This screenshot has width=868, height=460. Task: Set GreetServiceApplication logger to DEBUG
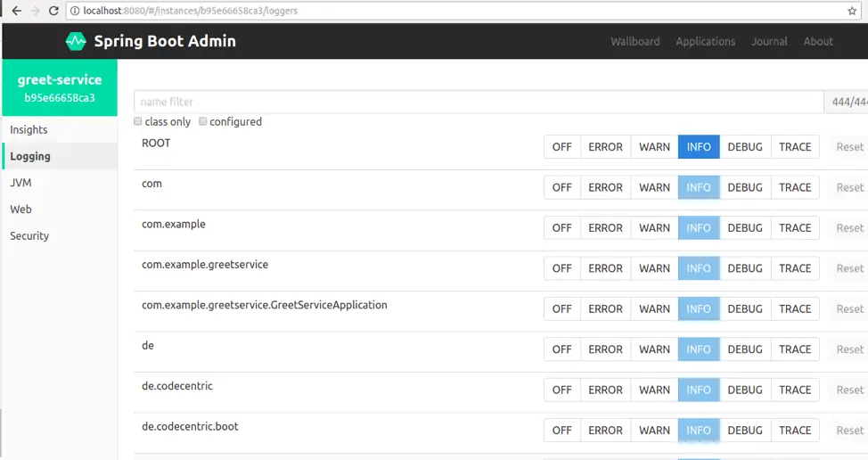745,308
